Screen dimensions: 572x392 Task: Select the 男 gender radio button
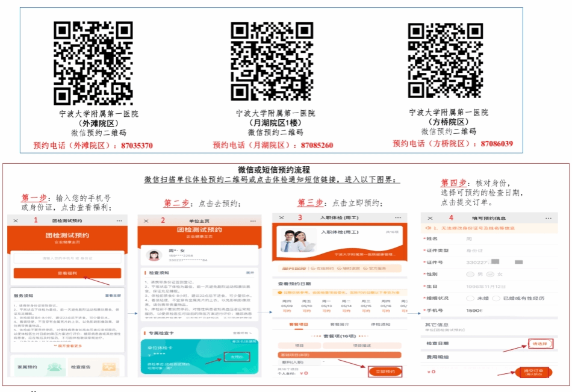click(471, 275)
